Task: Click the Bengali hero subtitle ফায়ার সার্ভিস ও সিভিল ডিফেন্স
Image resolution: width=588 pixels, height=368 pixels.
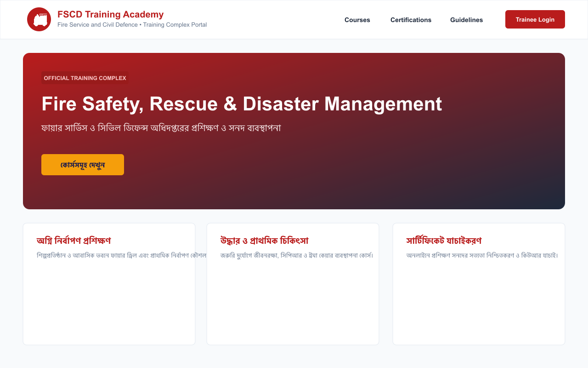Action: (161, 128)
